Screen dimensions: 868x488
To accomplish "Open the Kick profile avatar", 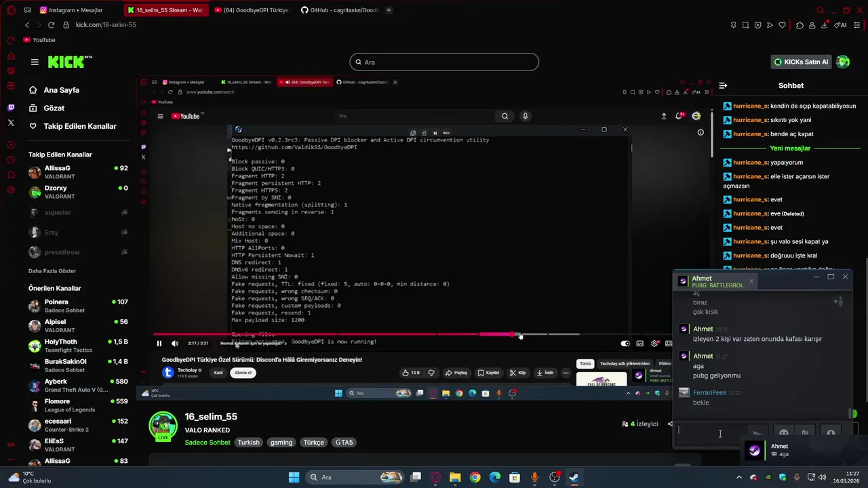I will pyautogui.click(x=843, y=62).
